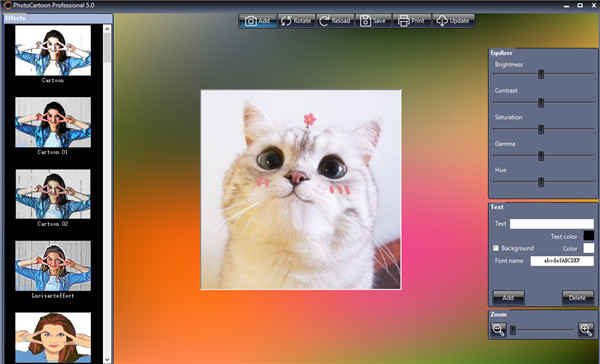
Task: Pick the black Text color swatch
Action: tap(589, 236)
